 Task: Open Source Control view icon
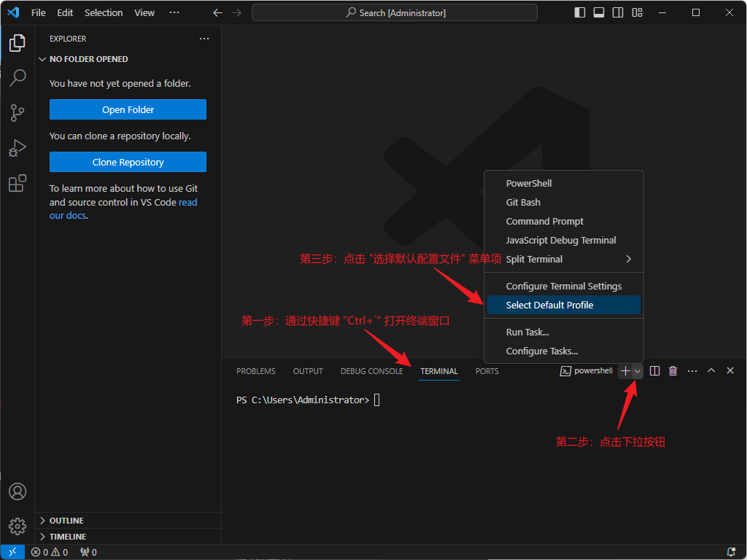tap(18, 113)
